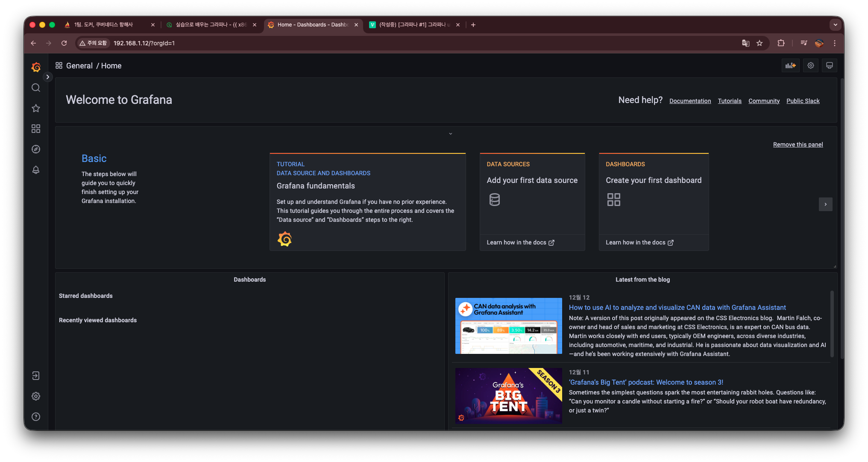Open starred dashboards star icon in sidebar
Image resolution: width=868 pixels, height=462 pixels.
(x=36, y=108)
